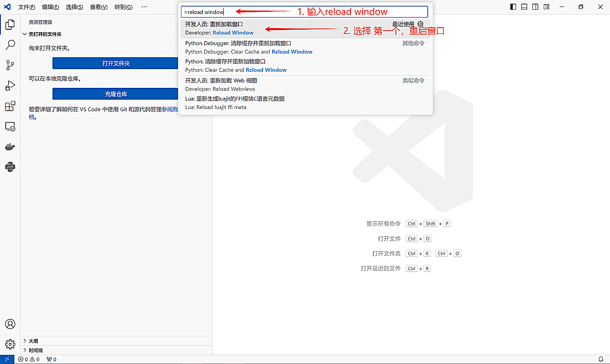610x364 pixels.
Task: Click the 打开最近的文件 text on the welcome screen
Action: tap(381, 268)
